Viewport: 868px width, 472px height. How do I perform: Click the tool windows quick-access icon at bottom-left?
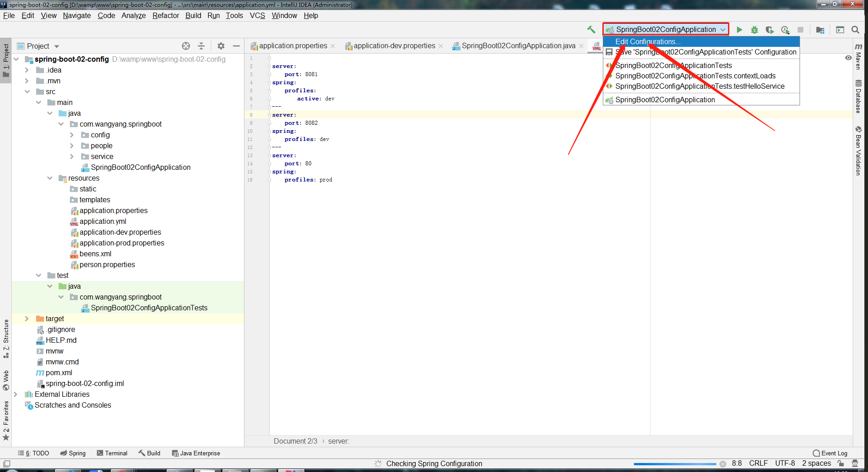tap(7, 463)
